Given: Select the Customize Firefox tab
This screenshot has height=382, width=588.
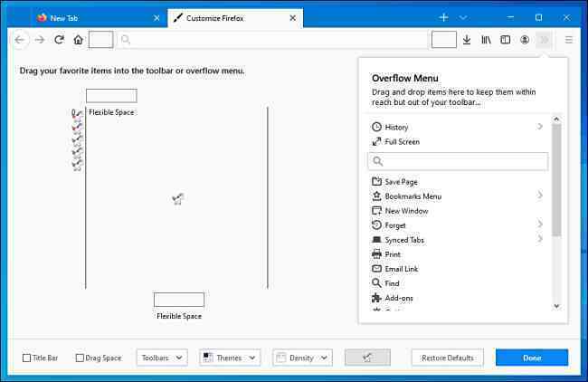Looking at the screenshot, I should click(x=235, y=18).
